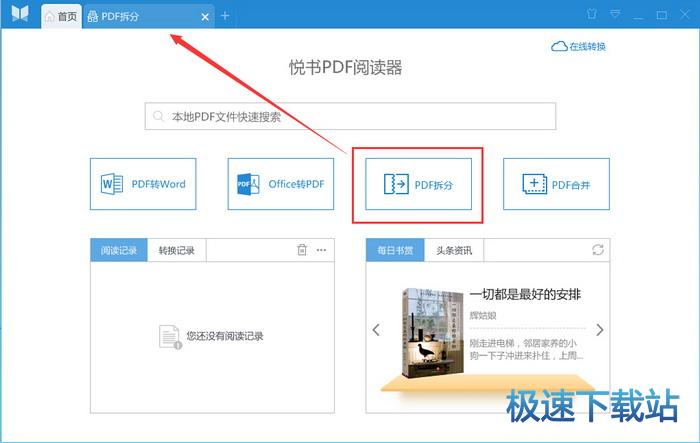Open the Office转PDF converter
Screen dimensions: 700x443
pos(281,184)
